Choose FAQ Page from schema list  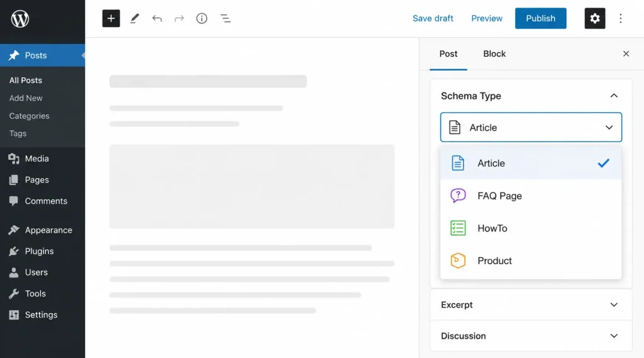pyautogui.click(x=531, y=196)
